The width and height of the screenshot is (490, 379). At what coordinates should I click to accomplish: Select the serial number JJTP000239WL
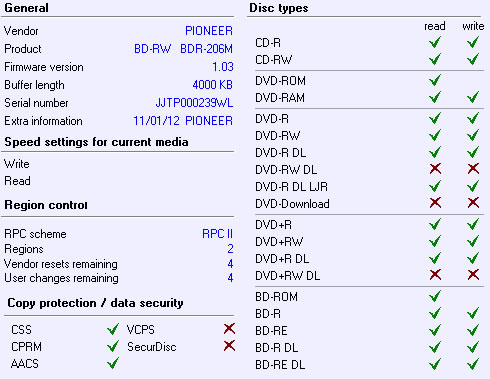tap(194, 103)
